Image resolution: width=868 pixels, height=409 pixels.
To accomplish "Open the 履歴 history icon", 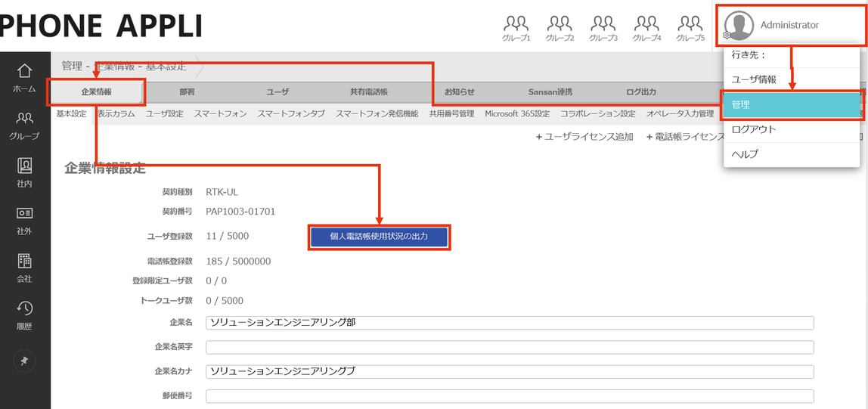I will point(24,315).
